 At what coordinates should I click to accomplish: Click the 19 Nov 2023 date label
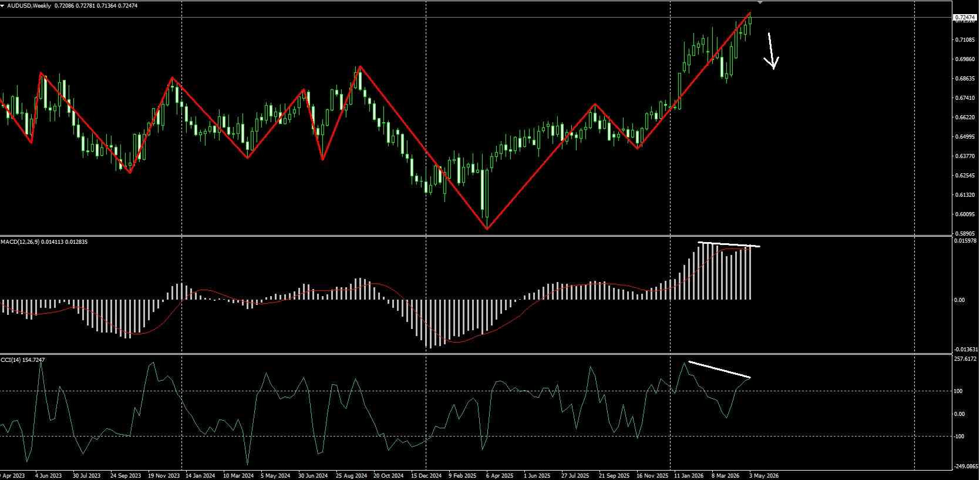click(x=163, y=476)
